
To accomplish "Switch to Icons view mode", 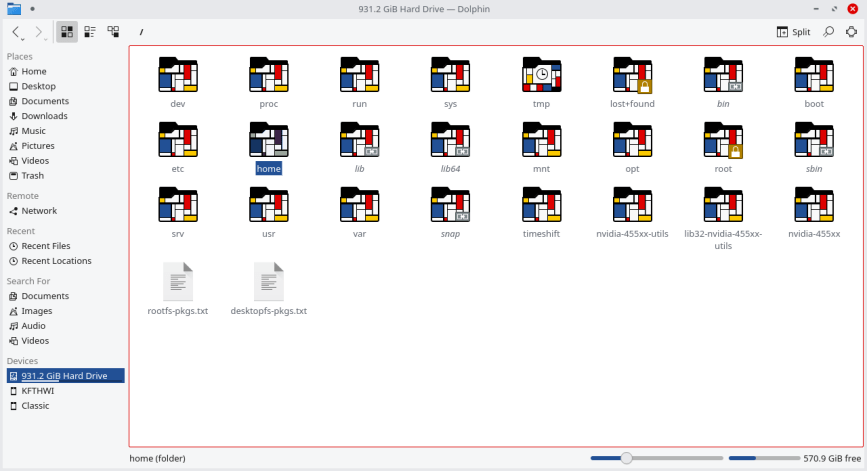I will (x=67, y=32).
